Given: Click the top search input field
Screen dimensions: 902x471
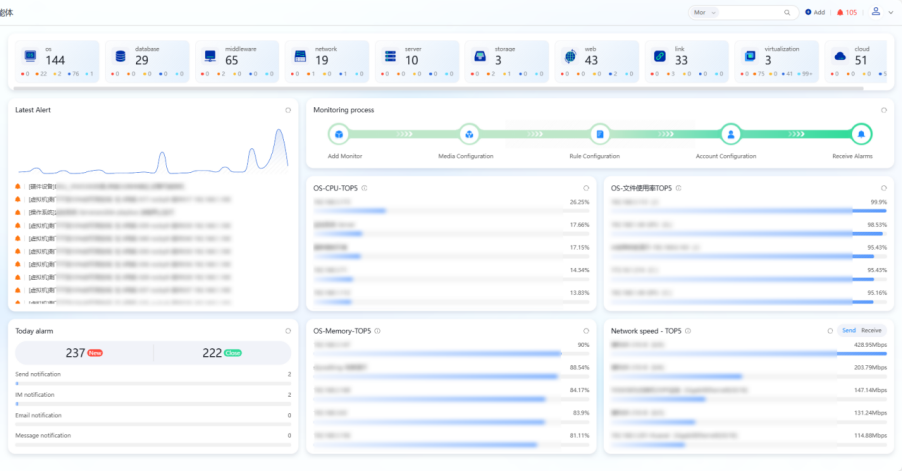Looking at the screenshot, I should tap(755, 12).
